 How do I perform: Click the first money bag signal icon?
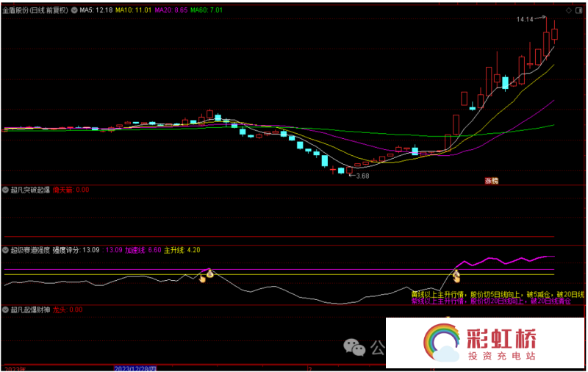209,273
